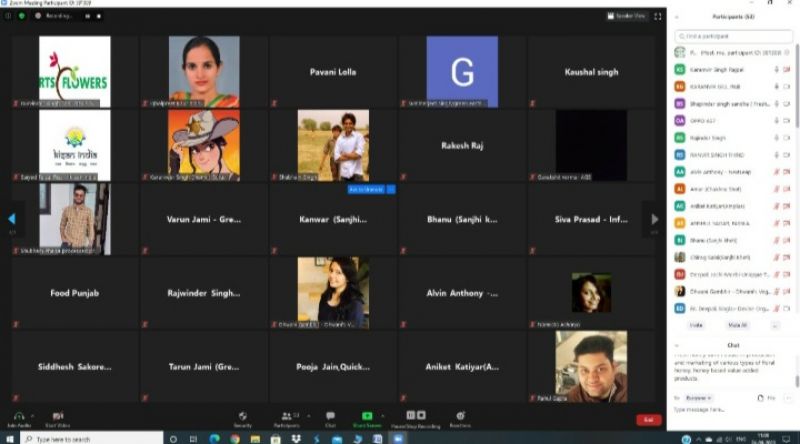Click the Pause/Stop Recording control
Viewport: 800px width, 444px height.
[414, 416]
